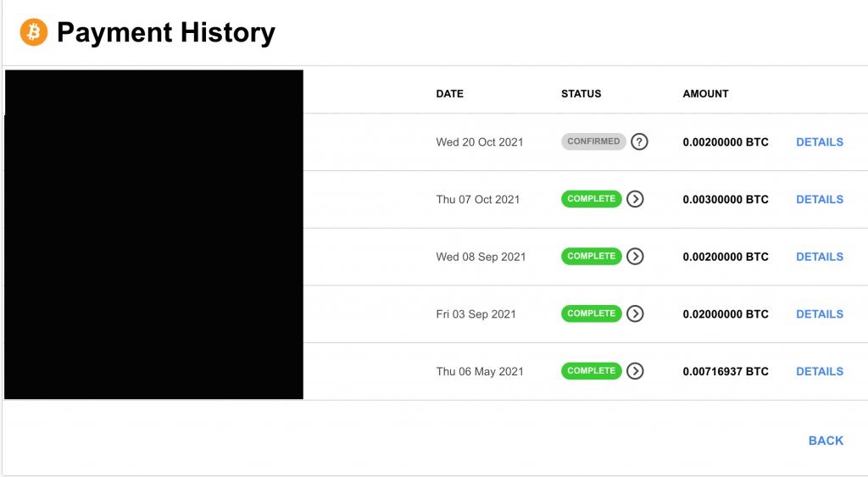The width and height of the screenshot is (868, 477).
Task: Click COMPLETE badge on 08 Sep 2021 row
Action: tap(591, 256)
